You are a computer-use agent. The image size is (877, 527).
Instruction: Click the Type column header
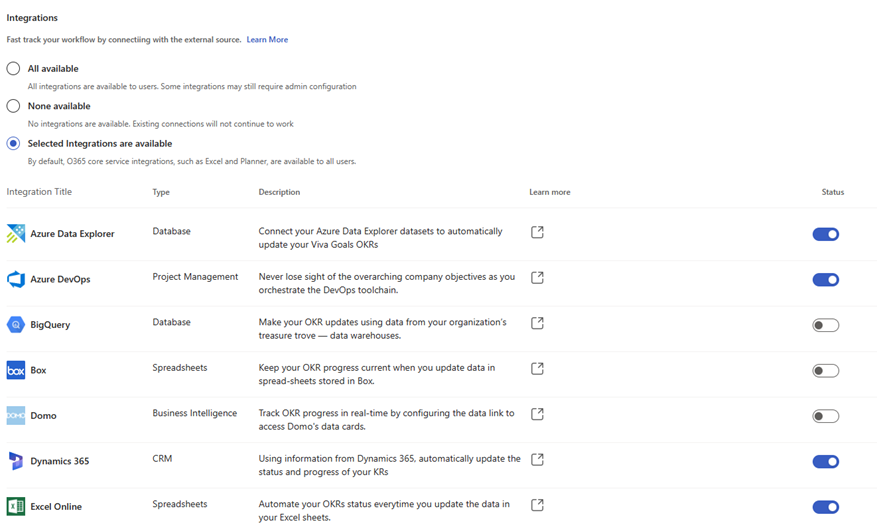click(161, 192)
